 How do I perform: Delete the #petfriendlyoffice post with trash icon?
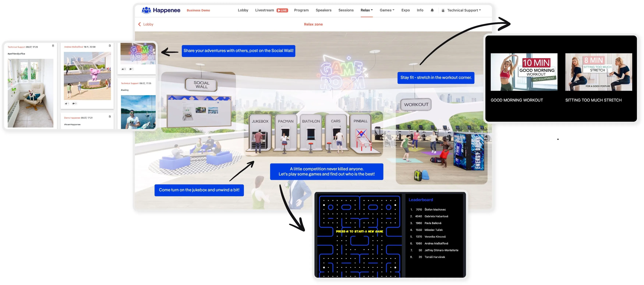(53, 46)
